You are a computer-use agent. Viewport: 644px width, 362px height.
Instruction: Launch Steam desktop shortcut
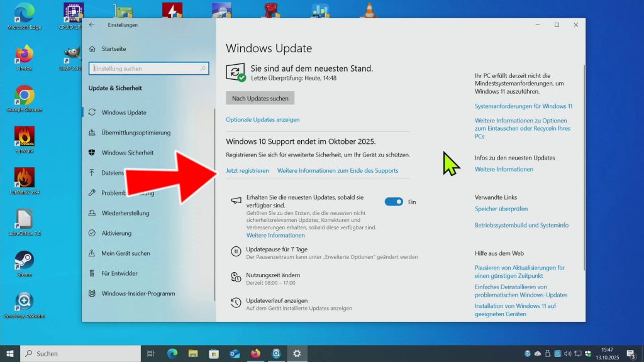[x=25, y=263]
